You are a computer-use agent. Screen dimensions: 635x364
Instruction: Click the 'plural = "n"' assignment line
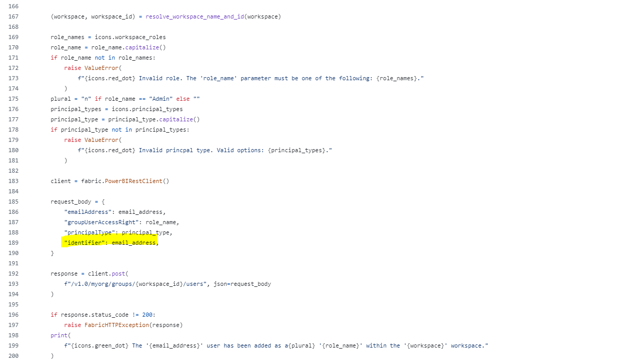(125, 99)
